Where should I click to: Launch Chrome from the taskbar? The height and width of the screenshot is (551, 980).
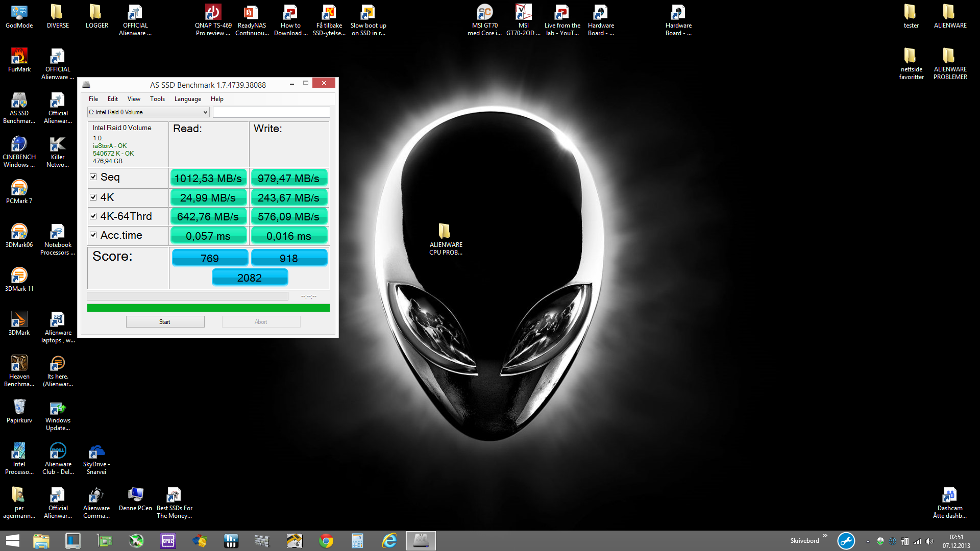tap(326, 541)
